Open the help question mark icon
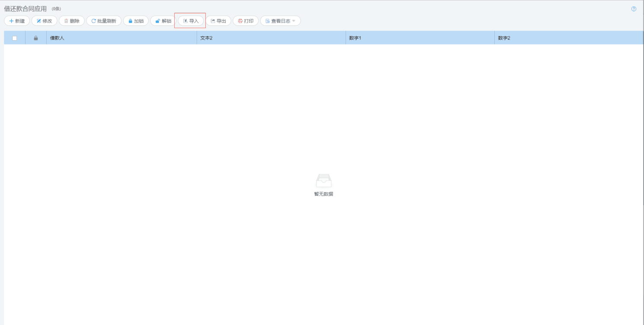Viewport: 644px width, 325px height. click(x=634, y=9)
